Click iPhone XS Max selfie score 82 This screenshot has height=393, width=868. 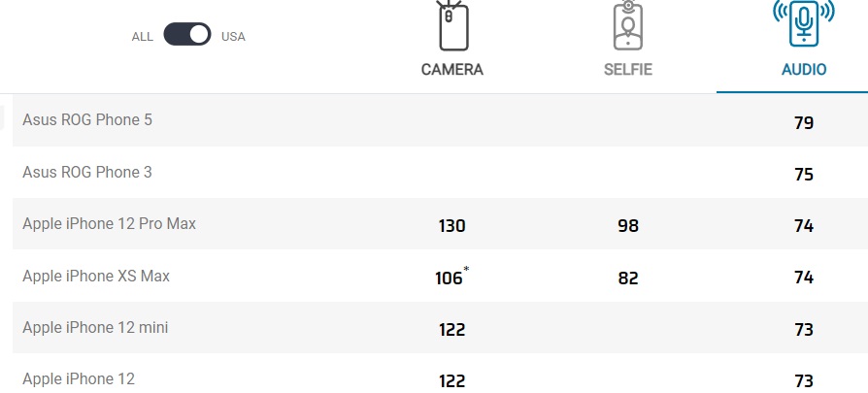pos(628,278)
